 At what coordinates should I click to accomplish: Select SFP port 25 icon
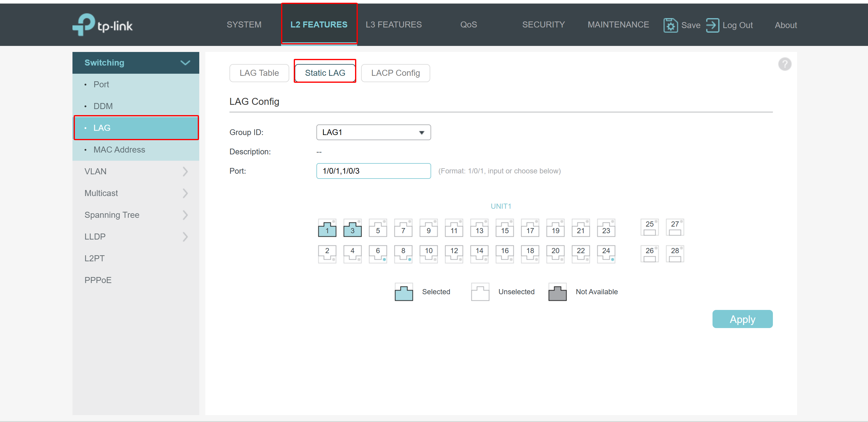click(x=649, y=227)
